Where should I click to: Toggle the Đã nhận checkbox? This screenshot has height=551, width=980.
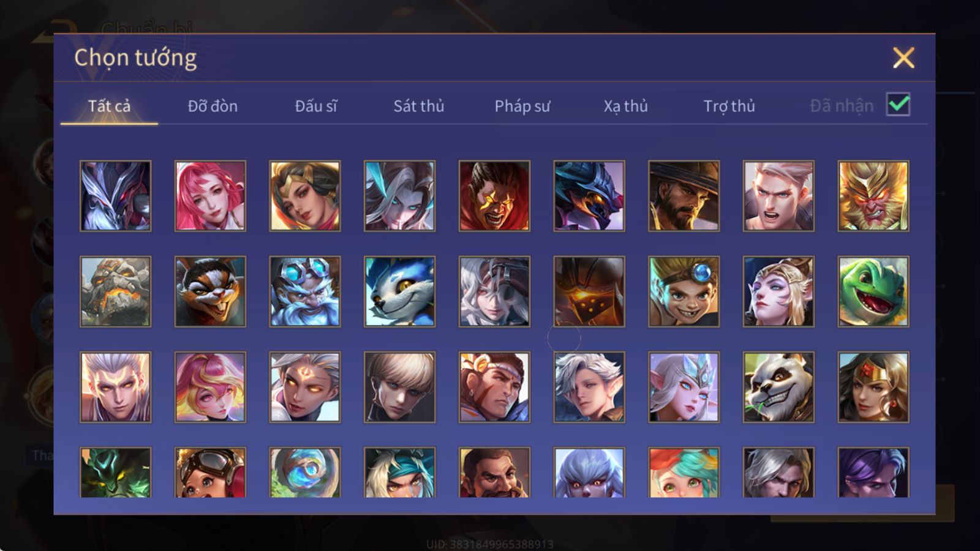(898, 105)
